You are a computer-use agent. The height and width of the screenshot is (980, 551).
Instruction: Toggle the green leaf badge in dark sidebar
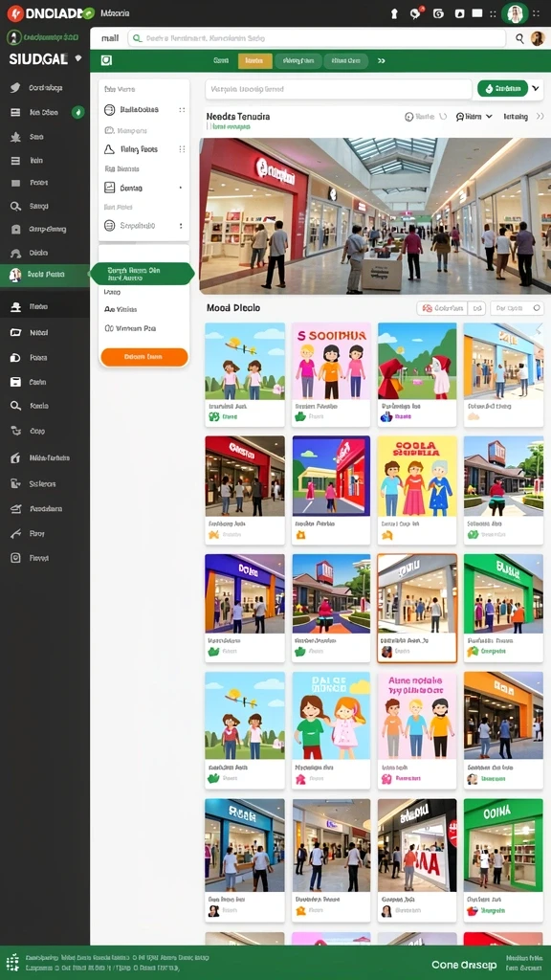tap(78, 113)
